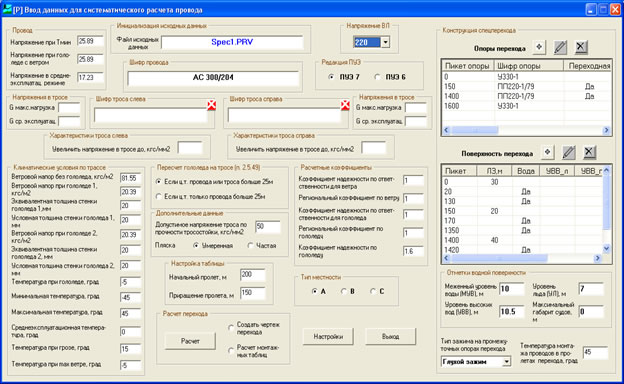Choose 'Если ц.т. провода или троса больше 25м'
624x384 pixels.
click(159, 182)
